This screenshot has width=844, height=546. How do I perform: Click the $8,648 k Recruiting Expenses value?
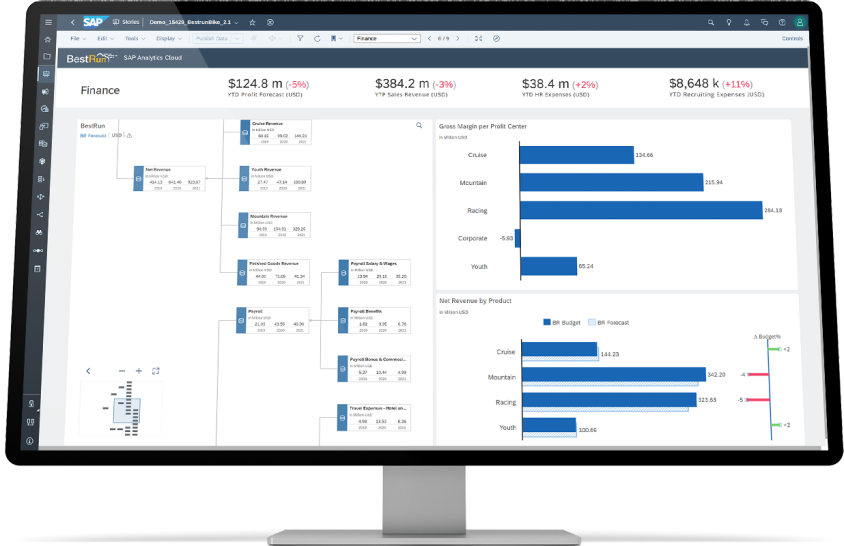point(694,83)
